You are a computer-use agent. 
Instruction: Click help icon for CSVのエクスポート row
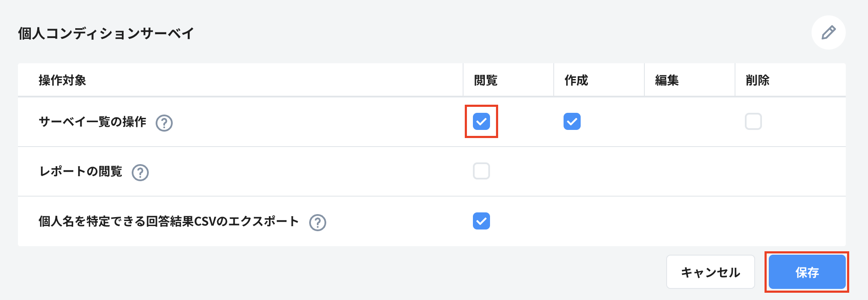click(318, 223)
